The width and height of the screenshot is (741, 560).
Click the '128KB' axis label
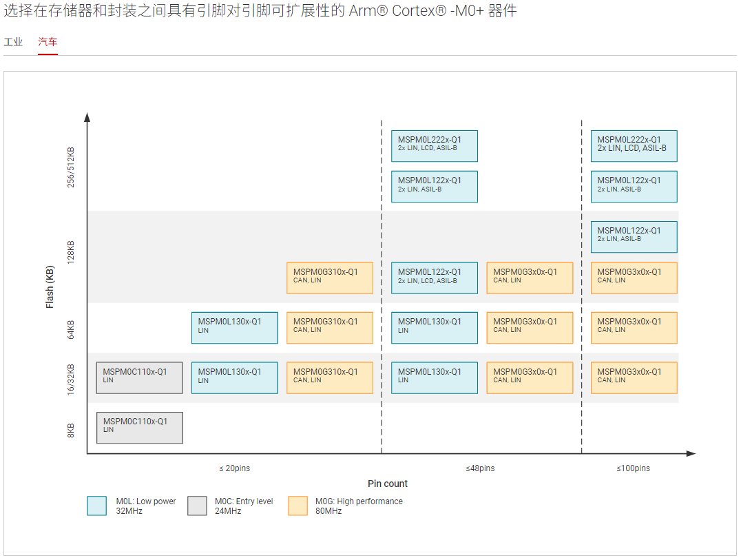(70, 252)
